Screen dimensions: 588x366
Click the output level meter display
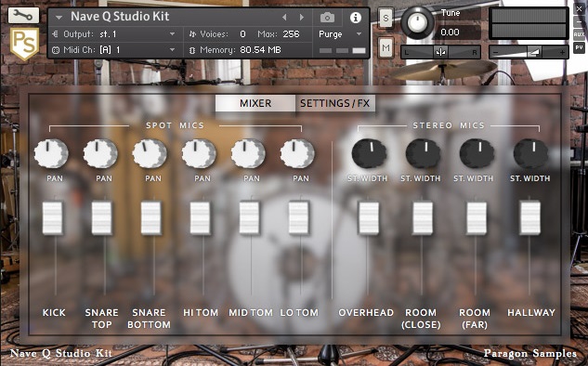[x=529, y=23]
